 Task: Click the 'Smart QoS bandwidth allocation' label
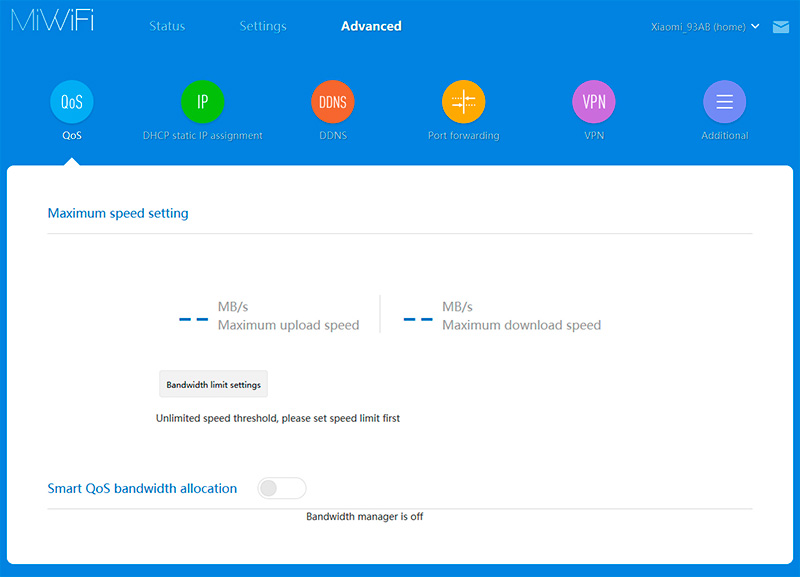coord(142,489)
